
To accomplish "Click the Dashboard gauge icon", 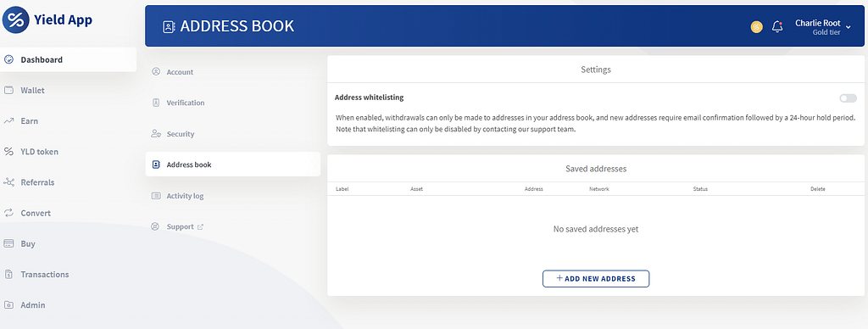I will tap(8, 59).
